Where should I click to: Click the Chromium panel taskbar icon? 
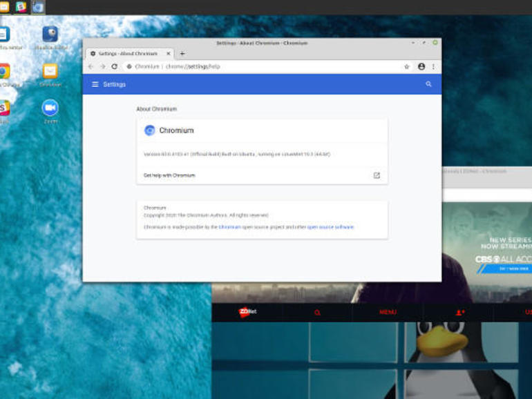click(38, 7)
